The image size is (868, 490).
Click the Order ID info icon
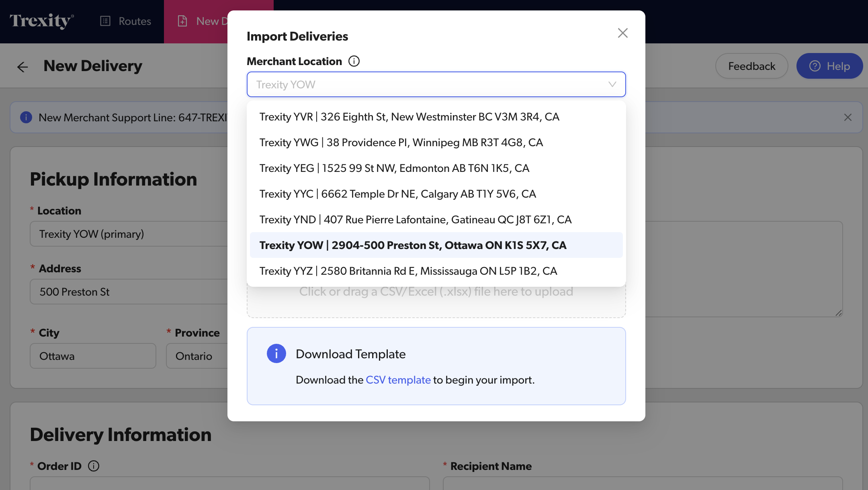coord(94,466)
